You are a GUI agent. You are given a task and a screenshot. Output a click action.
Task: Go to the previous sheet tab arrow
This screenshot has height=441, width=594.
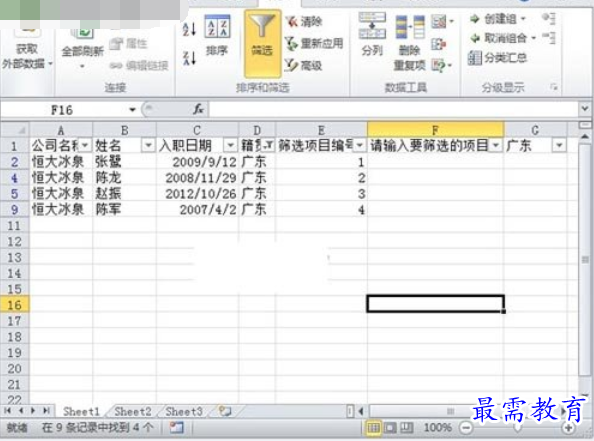pos(21,411)
